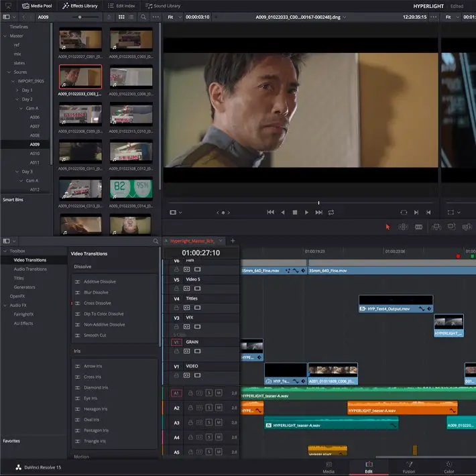Collapse the Day 2 bin
Viewport: 476px width, 476px height.
(x=17, y=99)
